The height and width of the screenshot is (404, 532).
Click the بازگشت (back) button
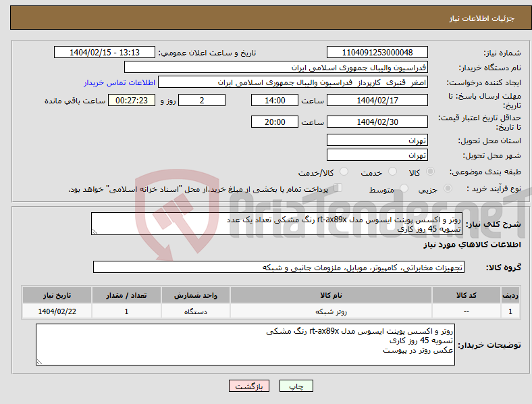[249, 386]
